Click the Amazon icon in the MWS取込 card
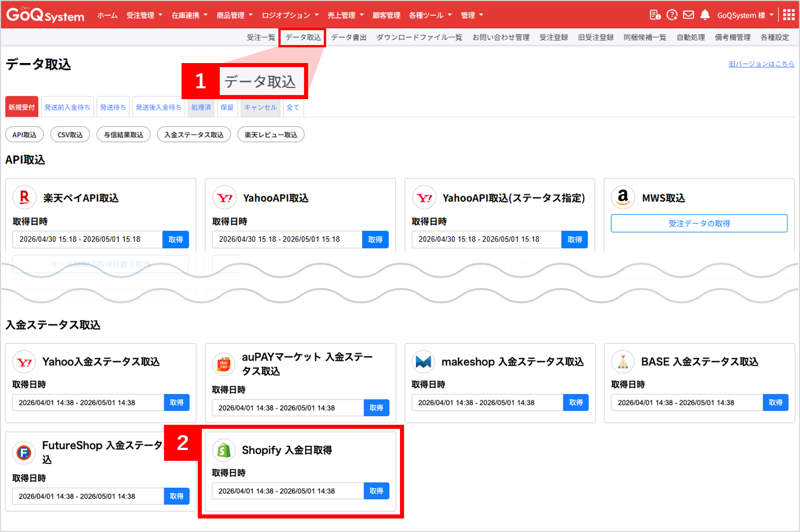The image size is (800, 532). click(623, 197)
